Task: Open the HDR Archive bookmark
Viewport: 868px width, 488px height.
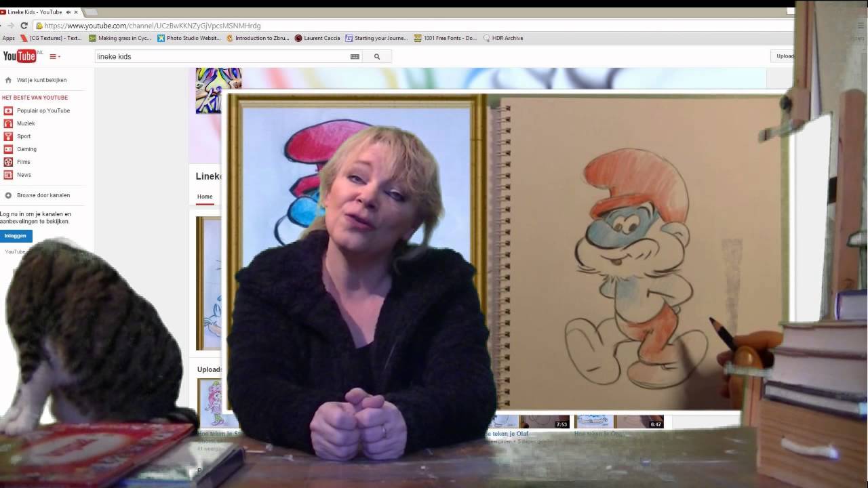Action: pyautogui.click(x=503, y=38)
